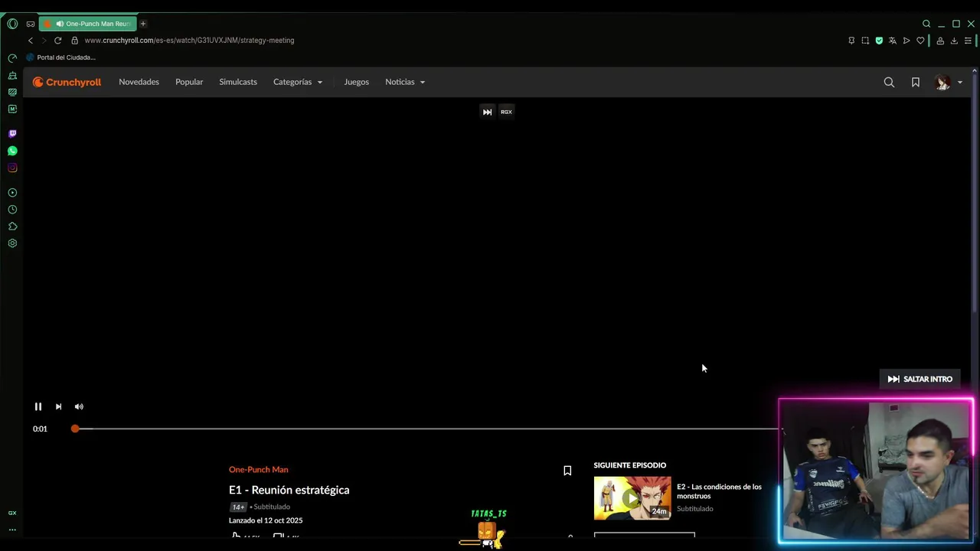Open GX Control speedometer in sidebar

coord(12,58)
